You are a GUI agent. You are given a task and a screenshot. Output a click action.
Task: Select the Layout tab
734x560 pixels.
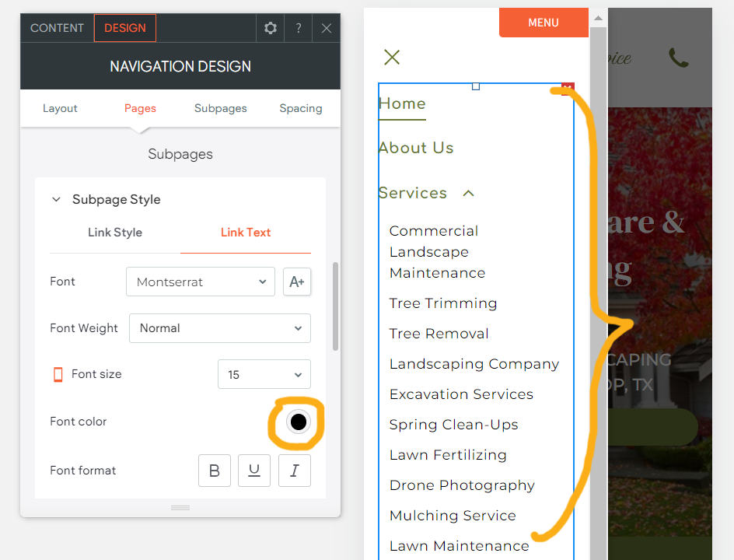tap(60, 108)
